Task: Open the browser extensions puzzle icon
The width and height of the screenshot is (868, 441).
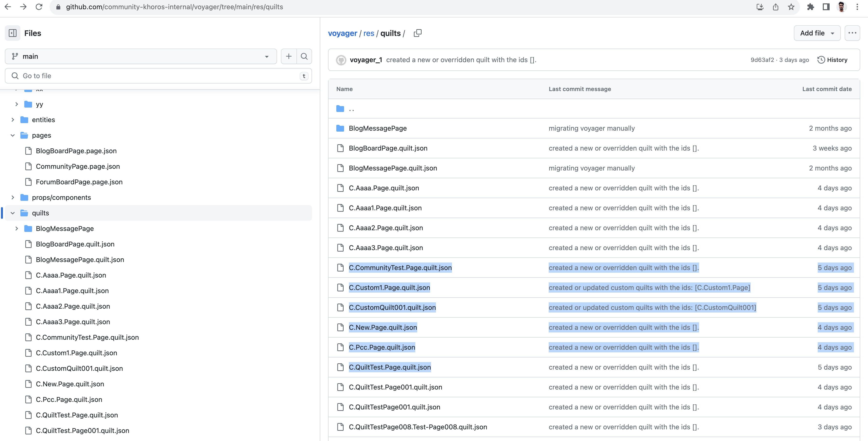Action: point(810,7)
